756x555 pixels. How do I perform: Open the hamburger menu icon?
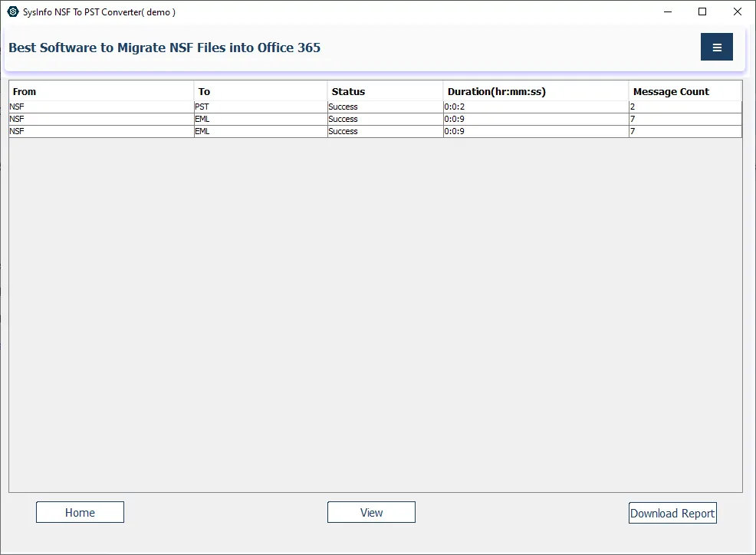pos(716,47)
